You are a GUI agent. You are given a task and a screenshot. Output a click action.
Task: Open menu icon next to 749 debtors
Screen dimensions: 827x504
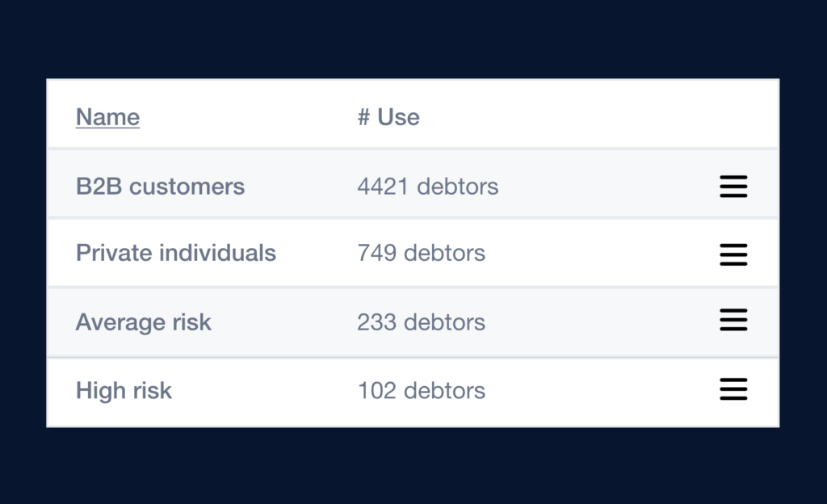(x=733, y=255)
